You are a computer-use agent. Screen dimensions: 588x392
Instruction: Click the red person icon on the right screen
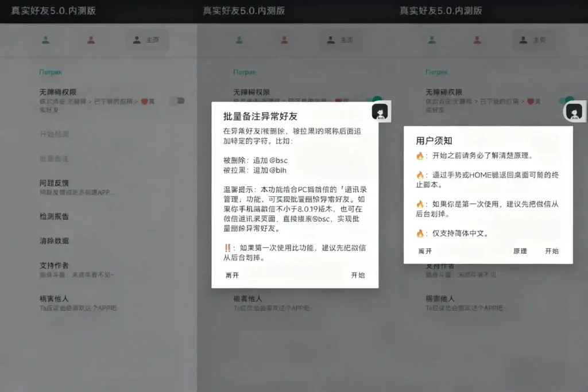pyautogui.click(x=477, y=40)
